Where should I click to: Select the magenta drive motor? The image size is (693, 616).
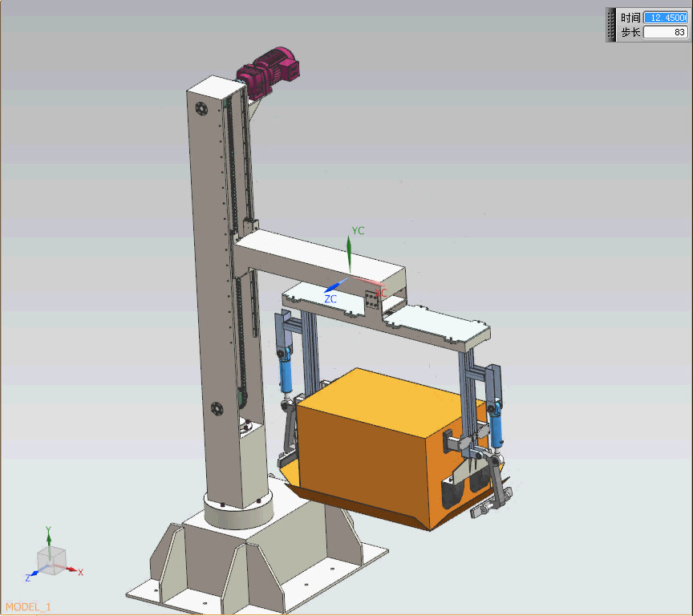268,72
